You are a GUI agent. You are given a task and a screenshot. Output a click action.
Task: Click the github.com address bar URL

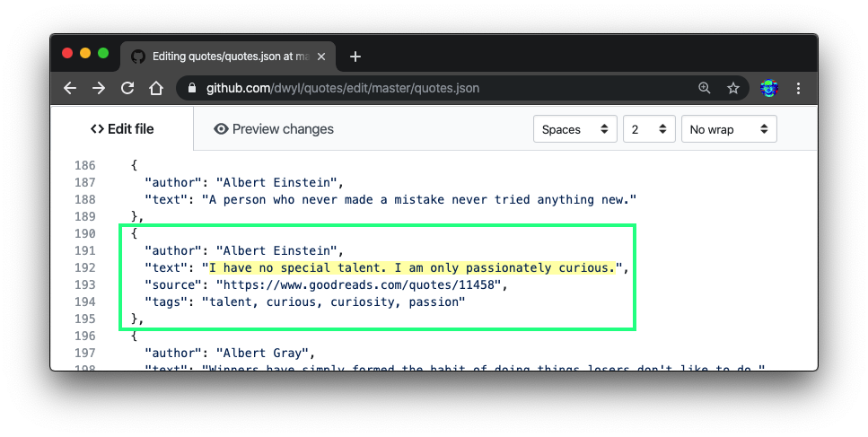(343, 88)
